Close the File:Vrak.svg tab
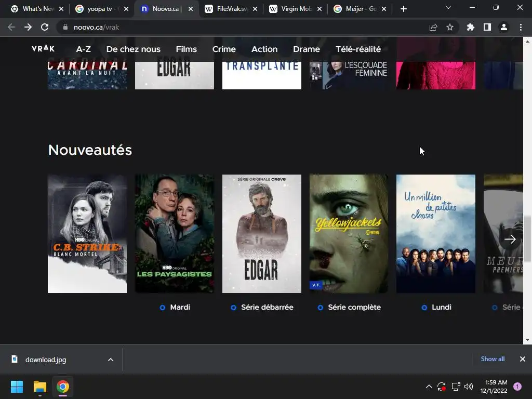Viewport: 532px width, 399px height. (255, 9)
